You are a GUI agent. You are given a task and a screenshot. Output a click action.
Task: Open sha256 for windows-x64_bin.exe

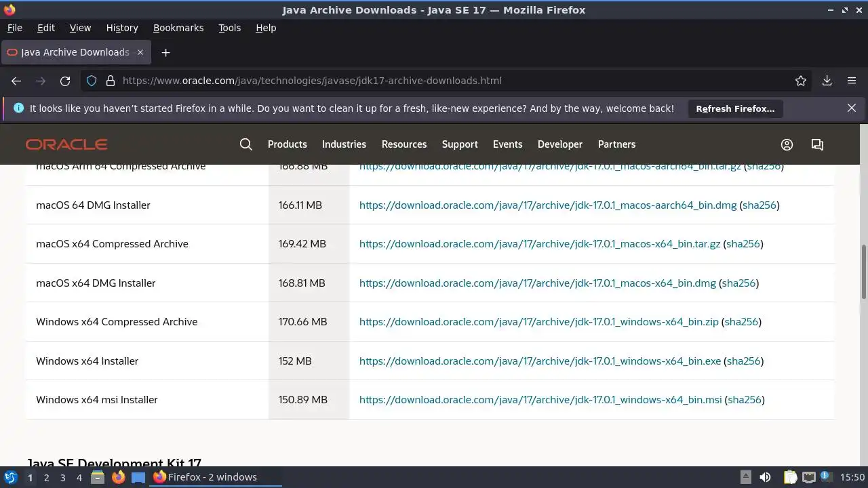point(744,361)
